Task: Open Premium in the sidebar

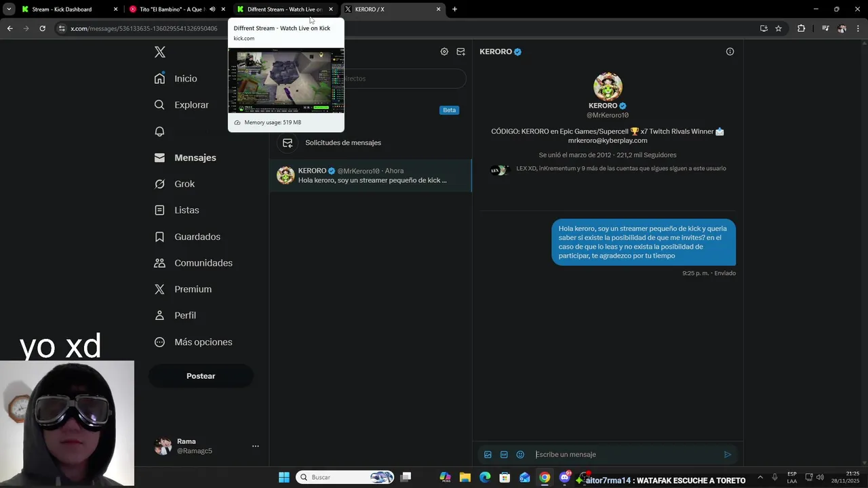Action: tap(183, 289)
